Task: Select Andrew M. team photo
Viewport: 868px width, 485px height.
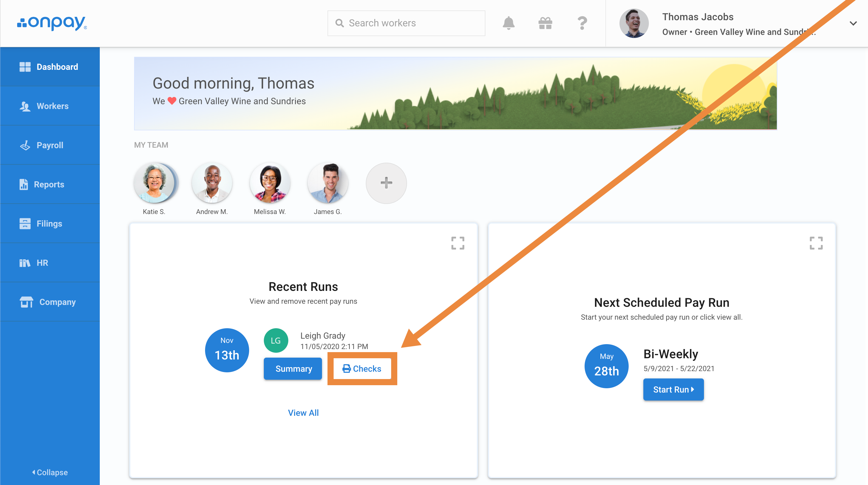Action: tap(212, 183)
